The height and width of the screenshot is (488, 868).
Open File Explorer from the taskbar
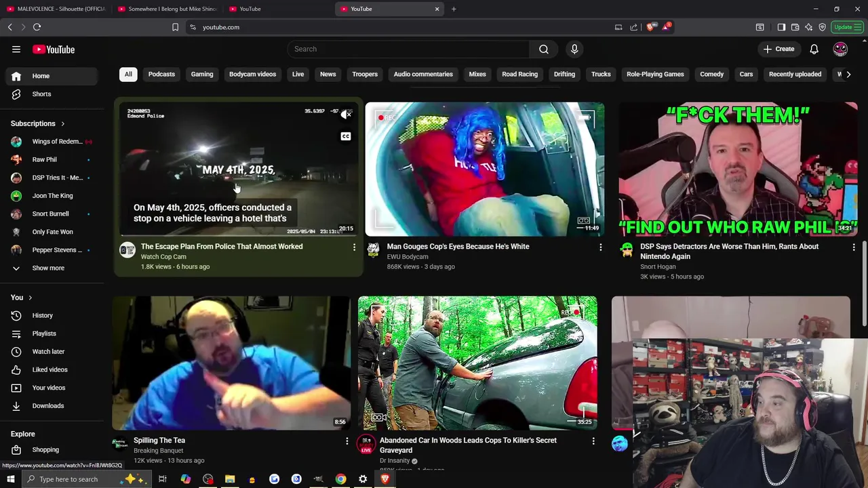pos(230,479)
